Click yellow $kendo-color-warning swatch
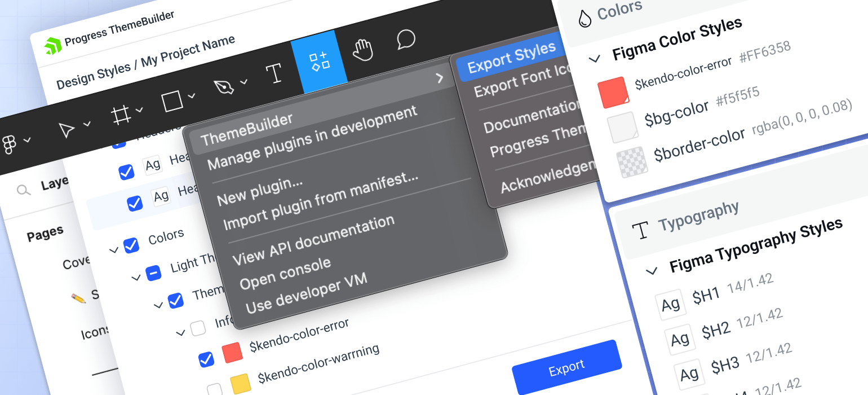 pyautogui.click(x=241, y=383)
